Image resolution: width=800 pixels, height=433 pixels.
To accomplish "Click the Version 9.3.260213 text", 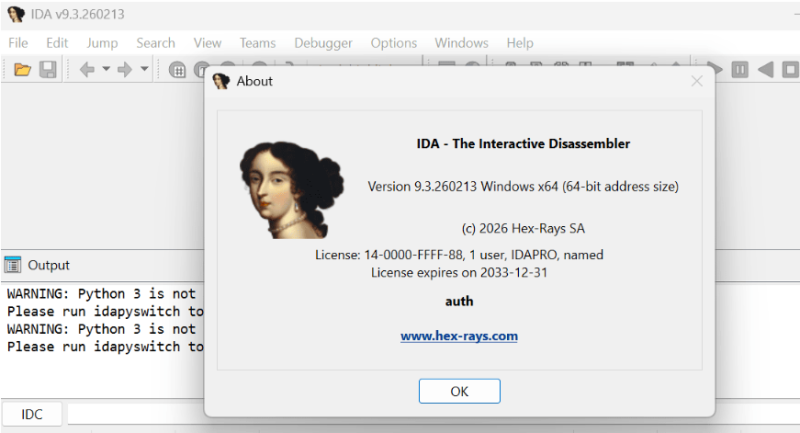I will 523,187.
